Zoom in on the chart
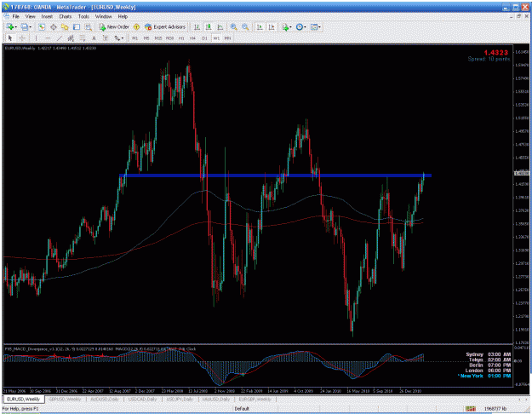Viewport: 532px width, 414px height. (234, 27)
